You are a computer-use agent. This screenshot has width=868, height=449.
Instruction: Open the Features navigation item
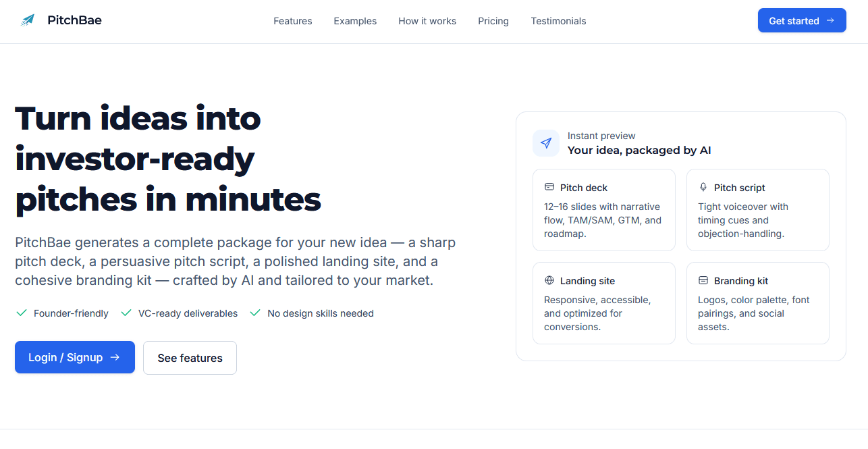[292, 21]
